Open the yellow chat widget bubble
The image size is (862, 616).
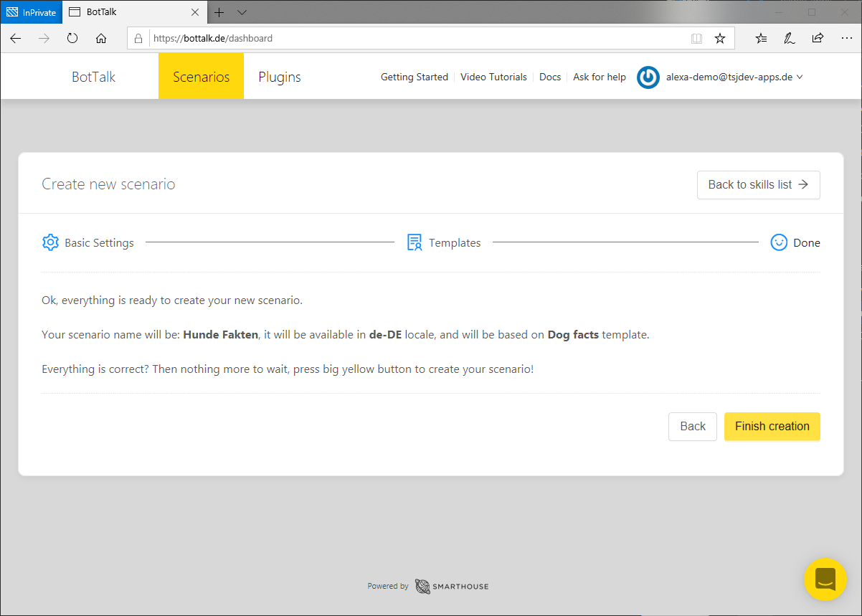825,579
